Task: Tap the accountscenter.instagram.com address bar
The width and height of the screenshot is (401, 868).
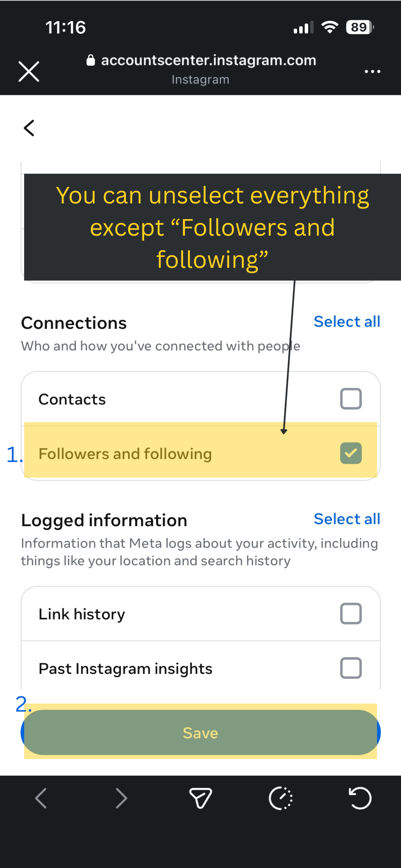Action: pyautogui.click(x=209, y=60)
